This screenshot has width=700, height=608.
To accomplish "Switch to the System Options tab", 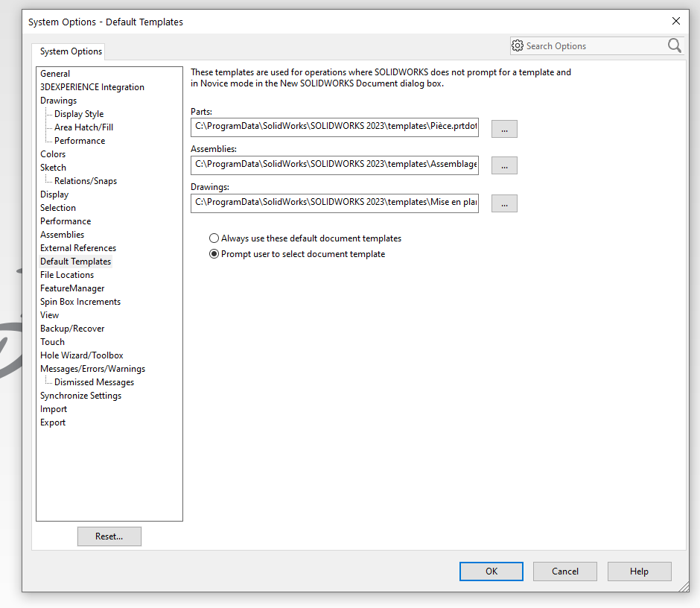I will [69, 51].
